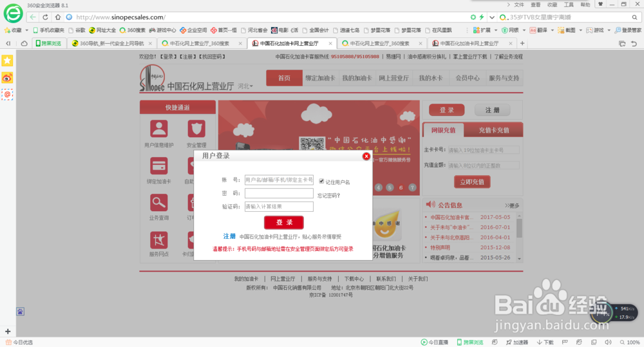Restore closed tab with undo arrow icon

click(634, 43)
